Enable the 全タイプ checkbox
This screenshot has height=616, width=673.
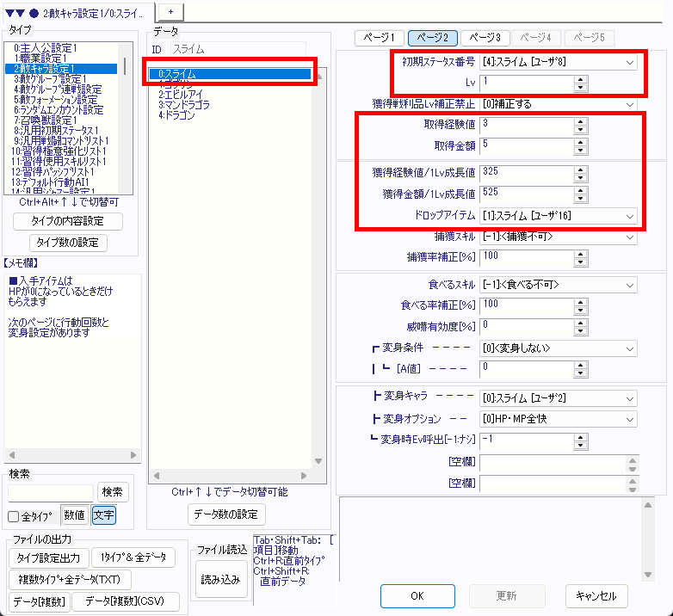click(x=14, y=516)
